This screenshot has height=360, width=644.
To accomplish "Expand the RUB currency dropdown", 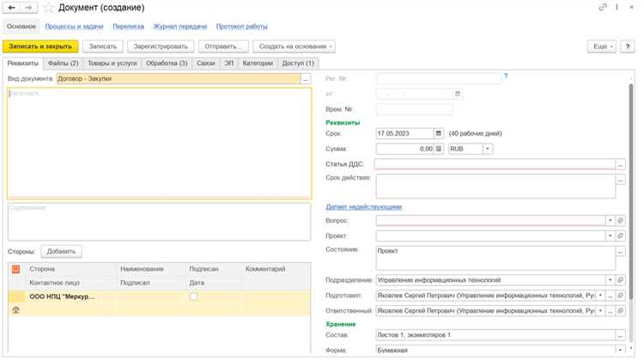I will coord(488,149).
